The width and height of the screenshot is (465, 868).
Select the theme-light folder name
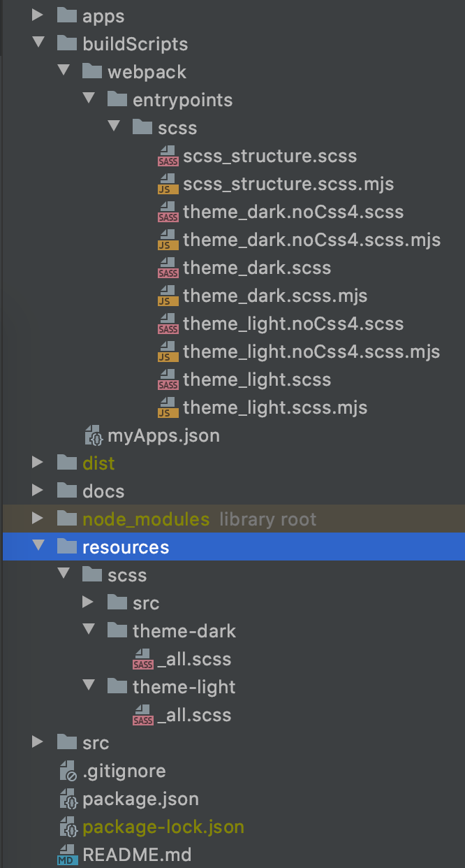[184, 687]
